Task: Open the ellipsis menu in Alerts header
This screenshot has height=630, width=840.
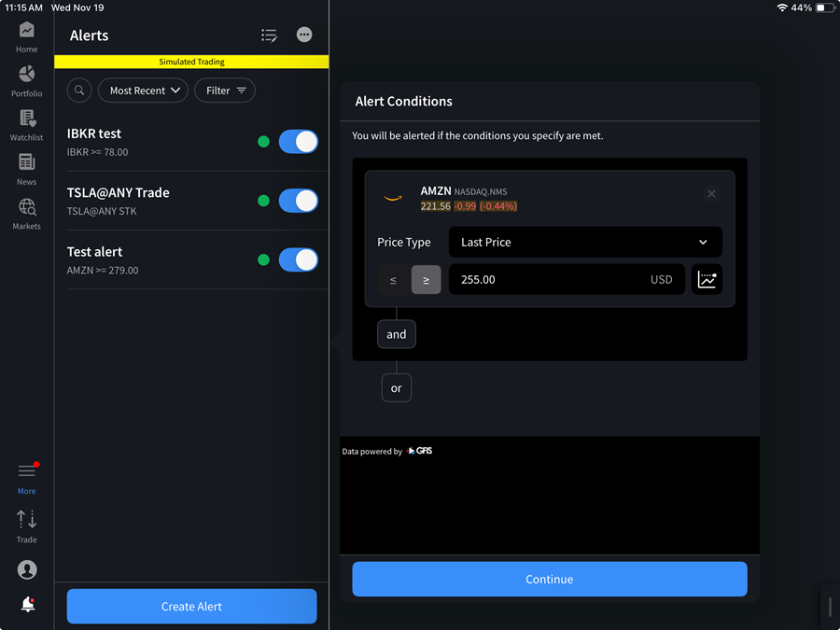Action: coord(303,35)
